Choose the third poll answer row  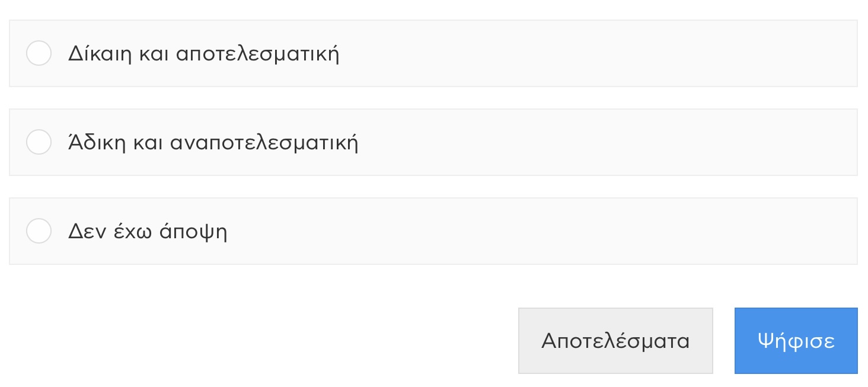[x=433, y=231]
